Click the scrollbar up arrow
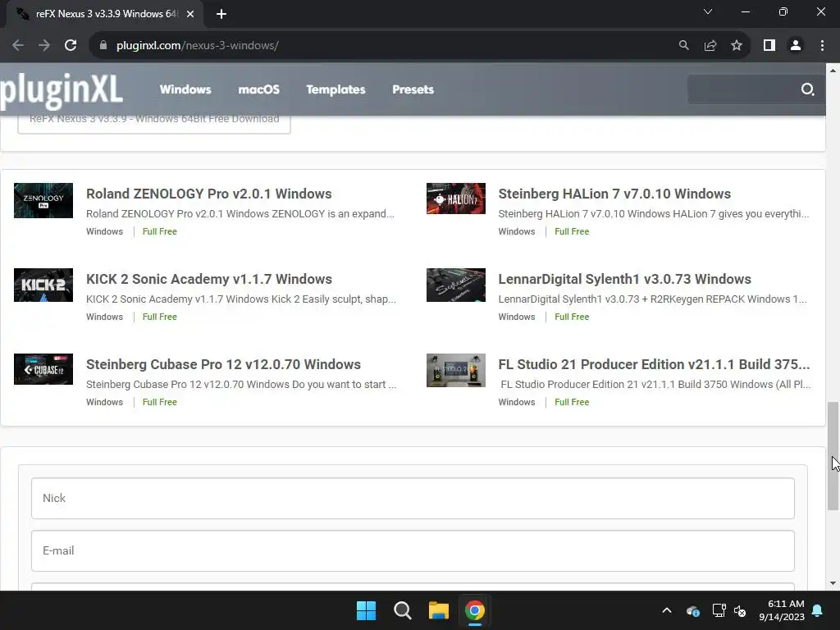The image size is (840, 630). tap(833, 71)
